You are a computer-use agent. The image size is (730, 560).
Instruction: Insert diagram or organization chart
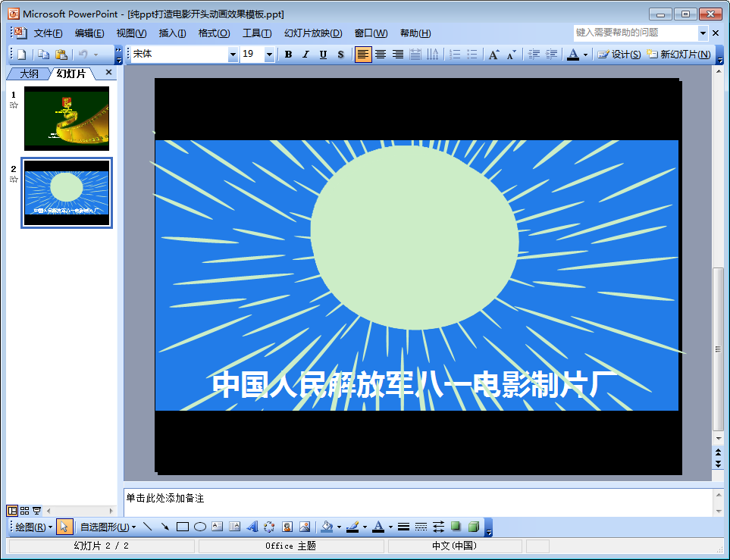pos(269,527)
